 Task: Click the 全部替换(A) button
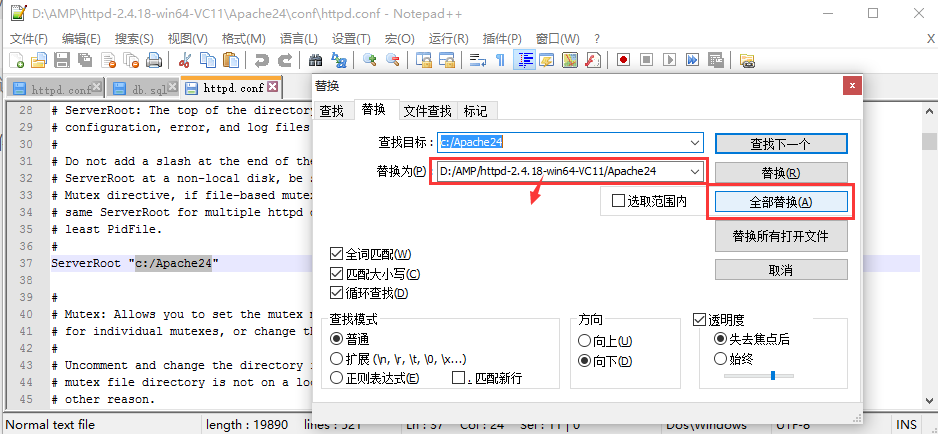click(x=781, y=202)
